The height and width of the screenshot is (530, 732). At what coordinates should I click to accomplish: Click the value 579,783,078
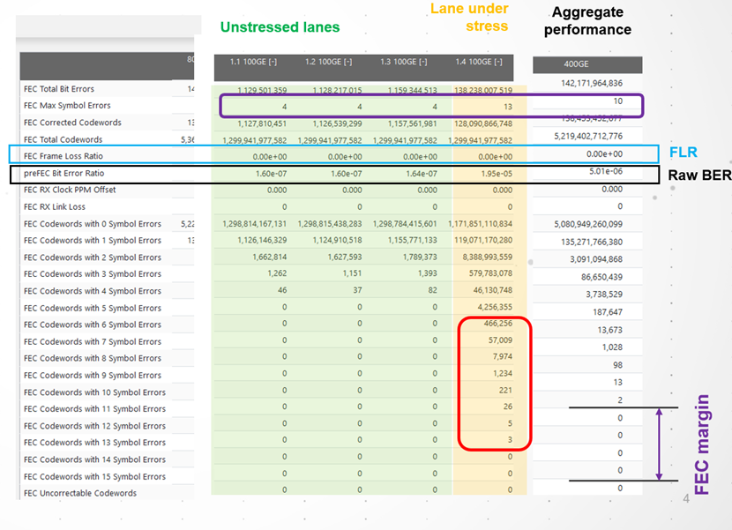(491, 273)
